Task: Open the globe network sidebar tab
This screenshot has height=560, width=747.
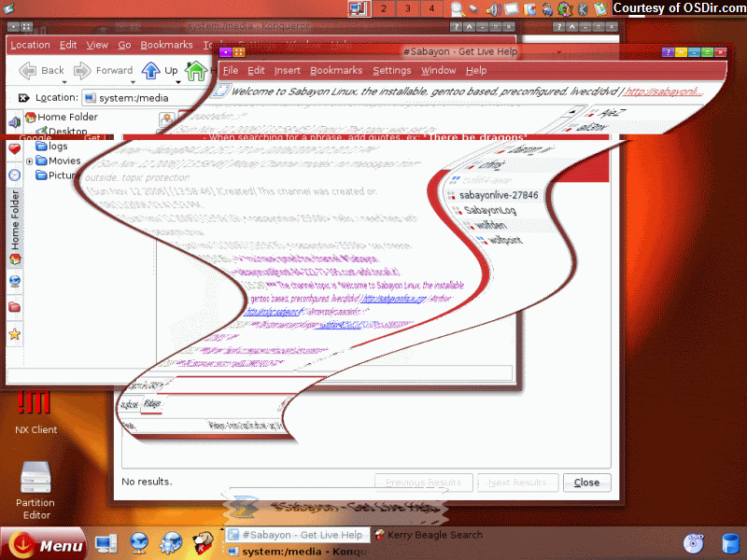Action: (x=14, y=281)
